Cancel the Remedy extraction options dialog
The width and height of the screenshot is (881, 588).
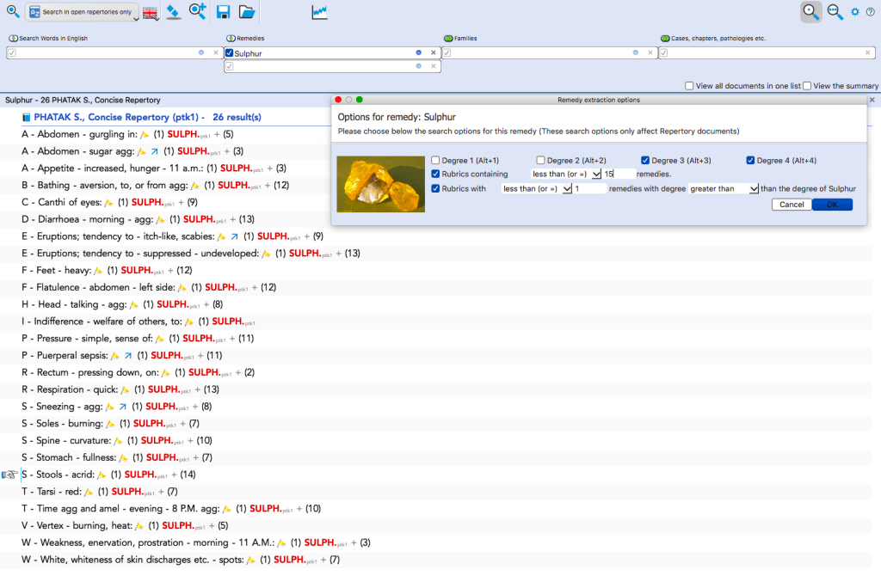pos(792,205)
